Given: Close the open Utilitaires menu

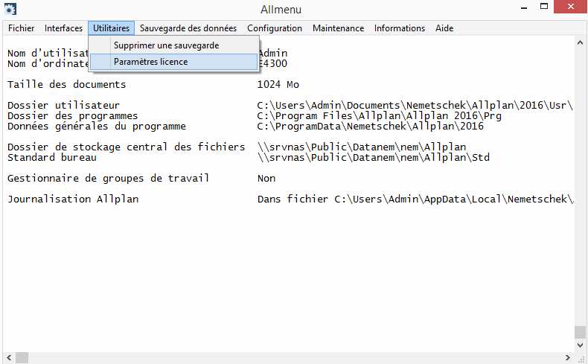Looking at the screenshot, I should [x=111, y=28].
